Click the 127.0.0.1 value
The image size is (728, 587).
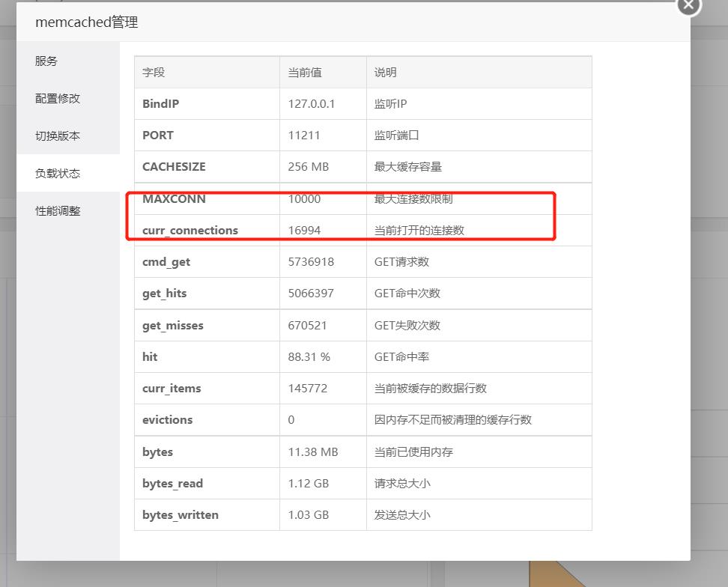[x=311, y=103]
